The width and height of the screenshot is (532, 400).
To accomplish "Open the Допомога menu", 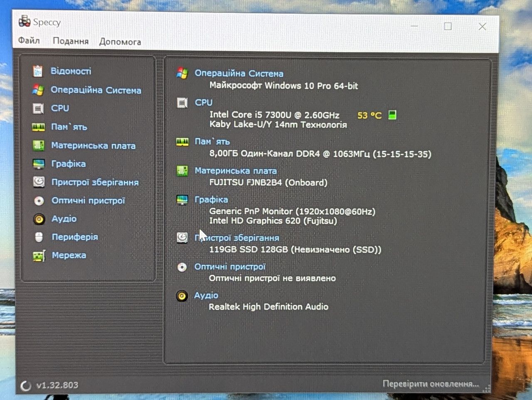I will [120, 42].
